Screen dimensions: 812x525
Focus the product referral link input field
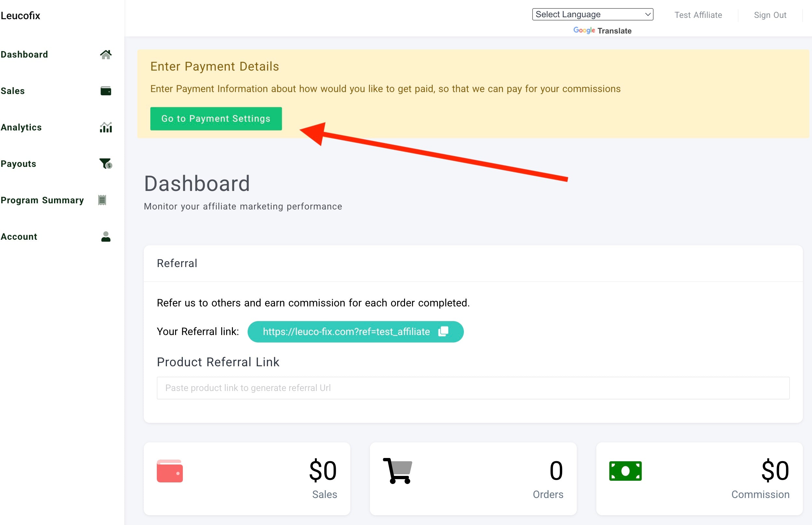(473, 388)
